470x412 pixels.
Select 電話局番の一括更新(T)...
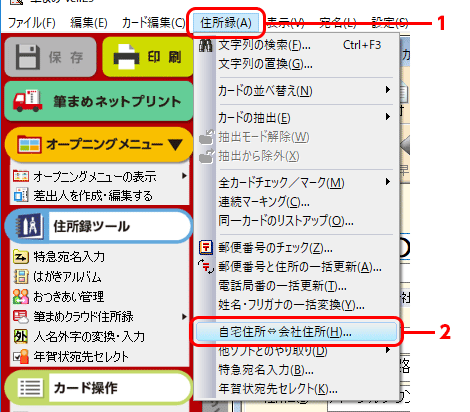tap(297, 286)
